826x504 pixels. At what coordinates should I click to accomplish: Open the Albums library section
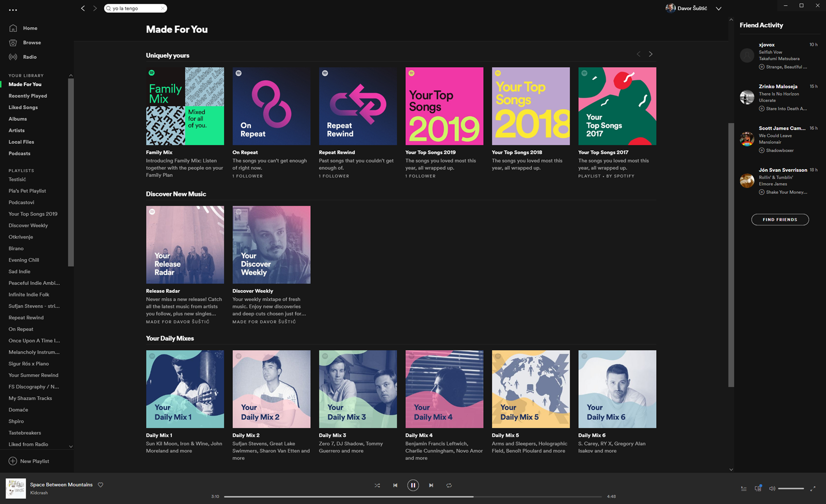(18, 119)
